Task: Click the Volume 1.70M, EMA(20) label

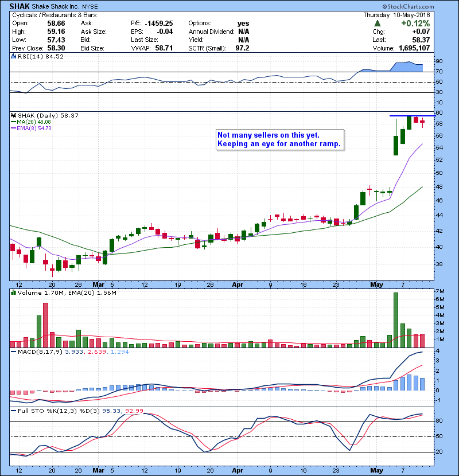Action: point(67,293)
